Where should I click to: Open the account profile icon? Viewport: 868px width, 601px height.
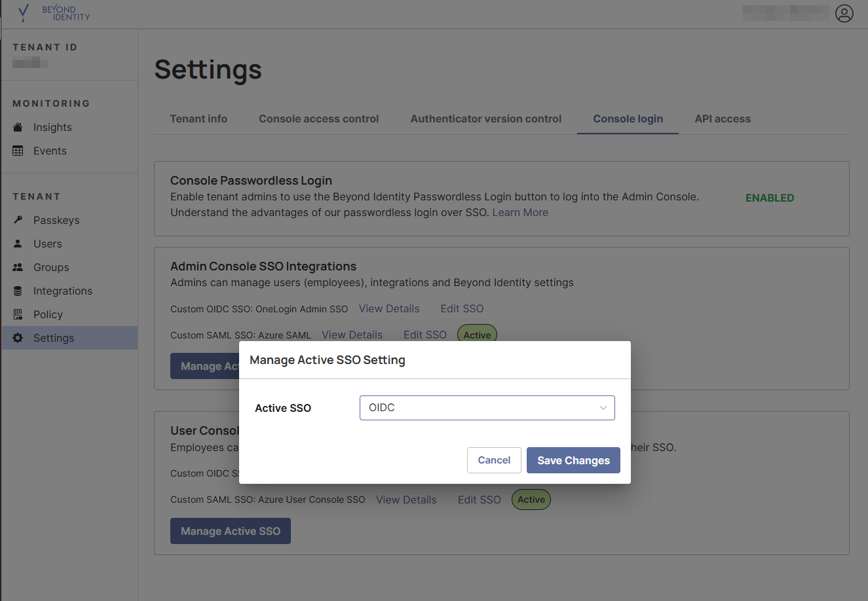(x=844, y=13)
